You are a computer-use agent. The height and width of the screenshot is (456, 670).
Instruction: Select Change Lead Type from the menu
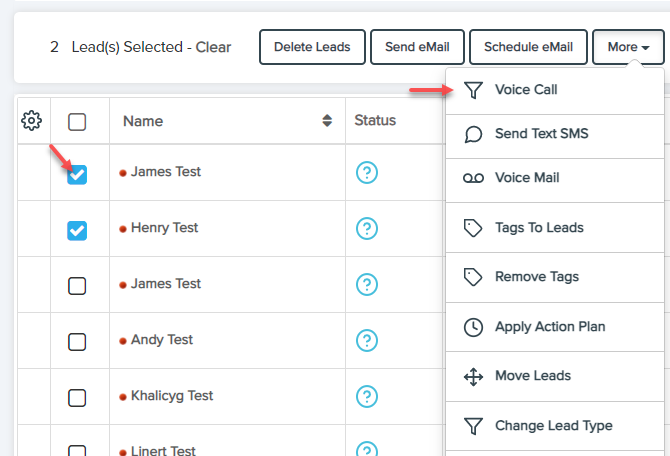tap(553, 426)
